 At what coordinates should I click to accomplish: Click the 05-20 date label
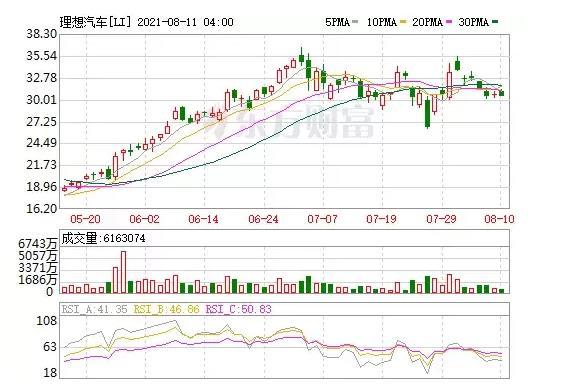coord(85,219)
